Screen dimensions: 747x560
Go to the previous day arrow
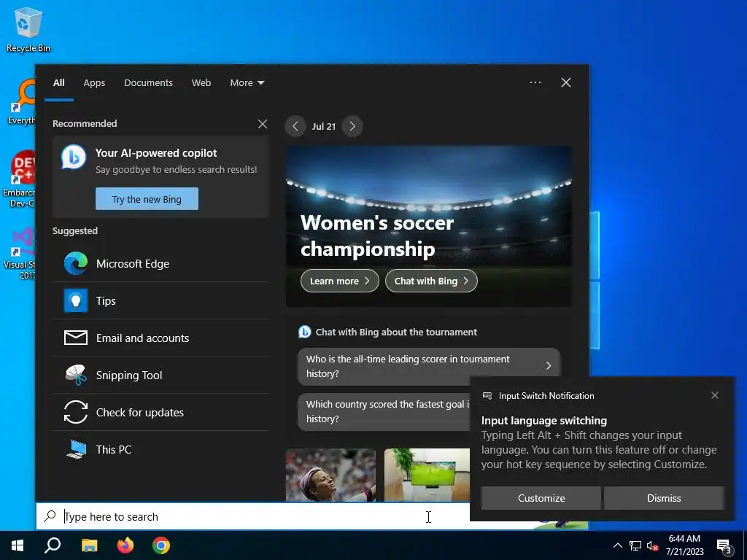pos(295,126)
